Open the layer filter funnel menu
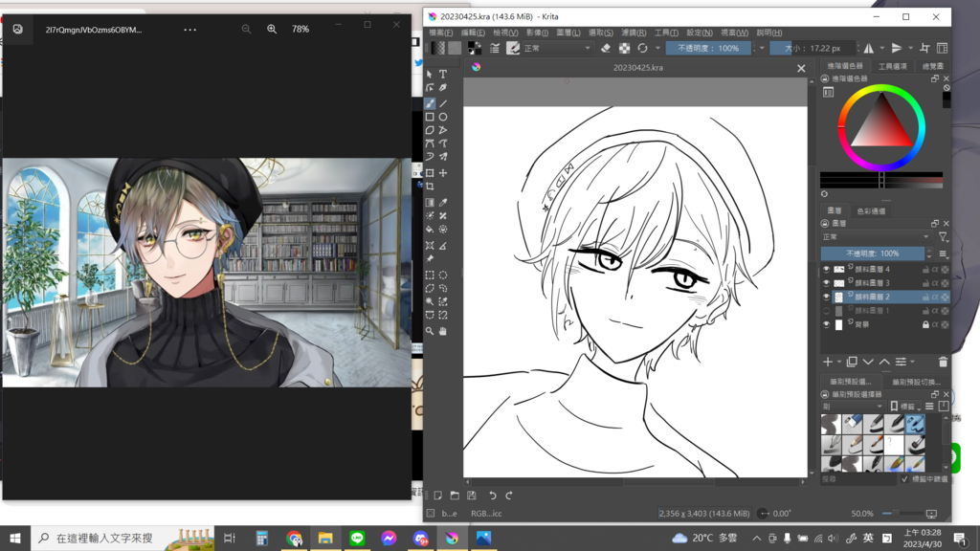980x551 pixels. [943, 237]
